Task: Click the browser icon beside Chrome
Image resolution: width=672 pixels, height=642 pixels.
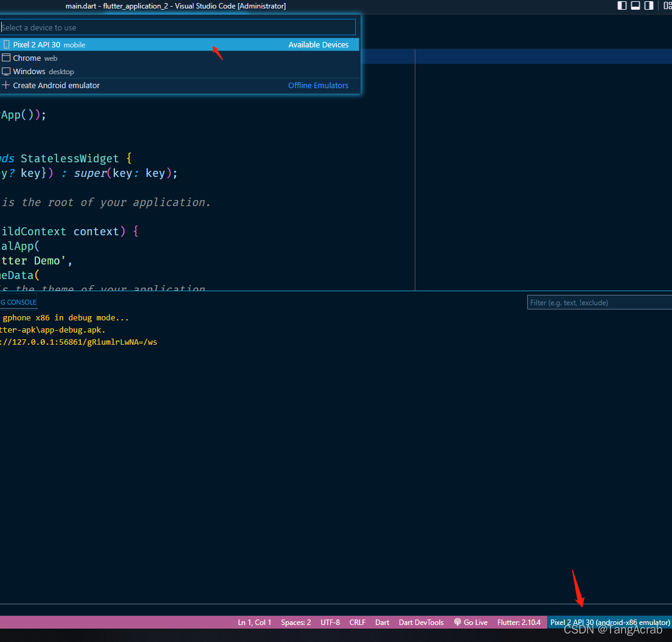Action: point(6,58)
